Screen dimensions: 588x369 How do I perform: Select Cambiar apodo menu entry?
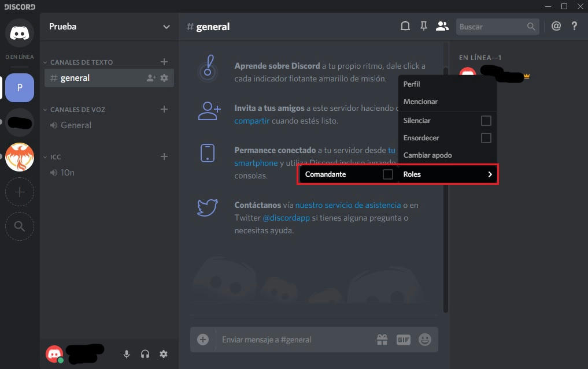coord(448,155)
